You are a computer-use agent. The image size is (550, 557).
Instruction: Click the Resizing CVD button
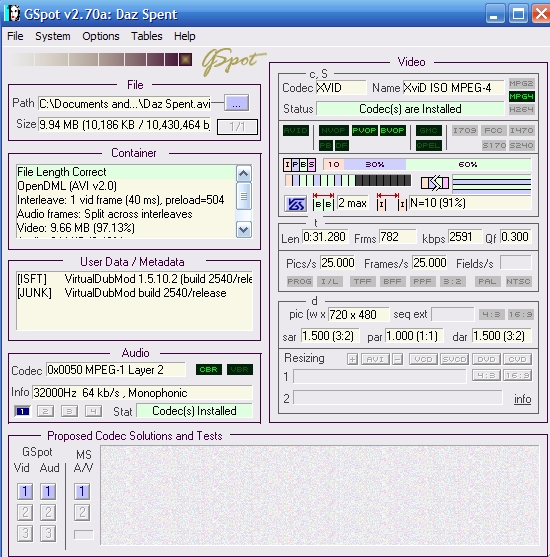point(517,359)
